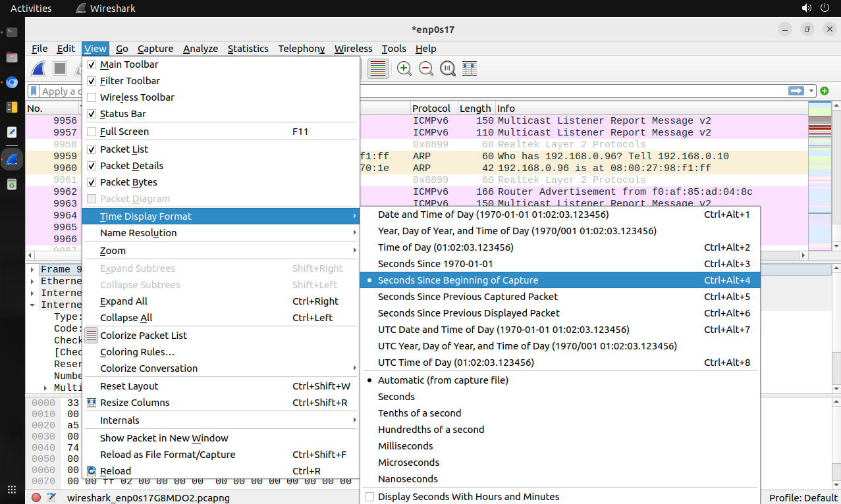Screen dimensions: 841x504
Task: Toggle the Full Screen checkbox
Action: click(x=92, y=132)
